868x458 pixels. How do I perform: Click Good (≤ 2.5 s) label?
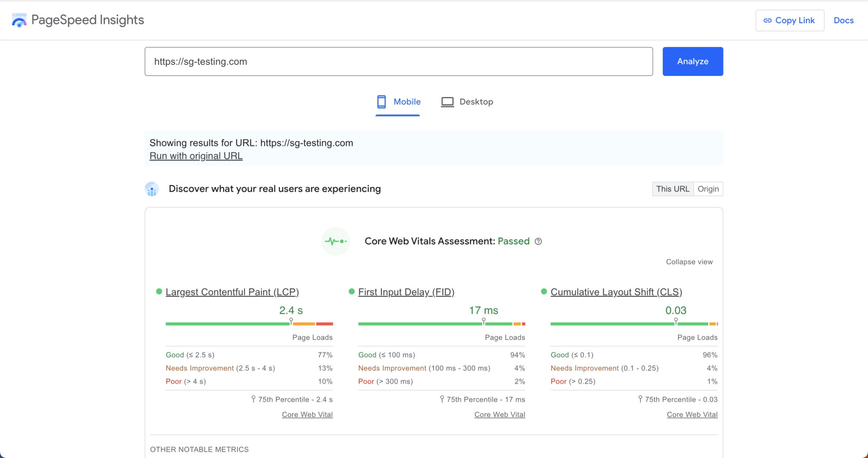click(x=190, y=355)
